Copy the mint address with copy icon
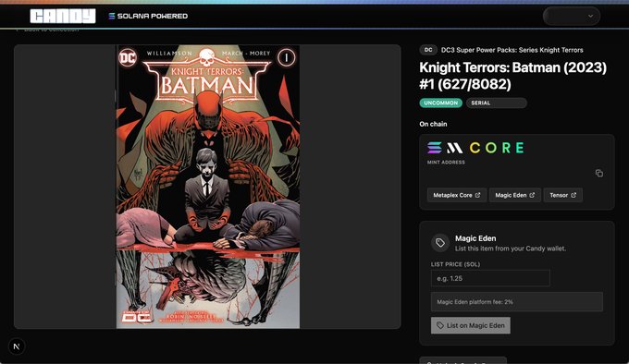The image size is (629, 364). (x=598, y=174)
